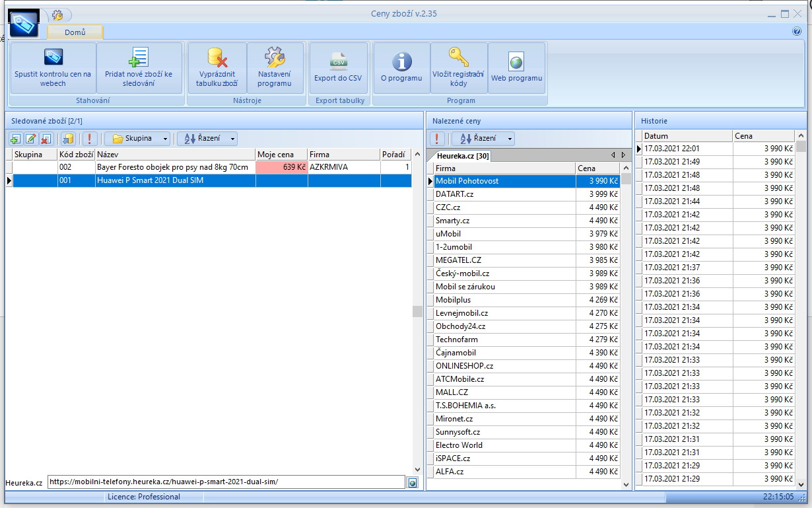Select the Levnejmobil.cz row
The image size is (812, 508).
tap(524, 313)
